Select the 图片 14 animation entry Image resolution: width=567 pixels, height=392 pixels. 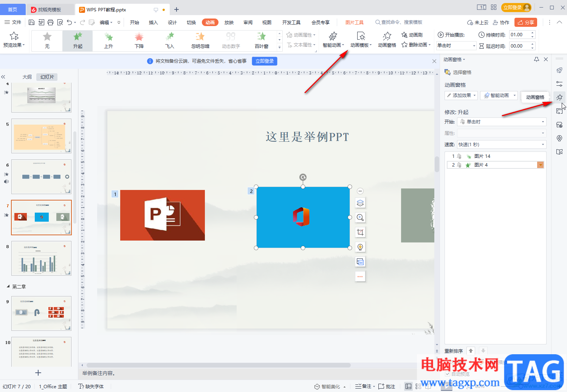495,156
